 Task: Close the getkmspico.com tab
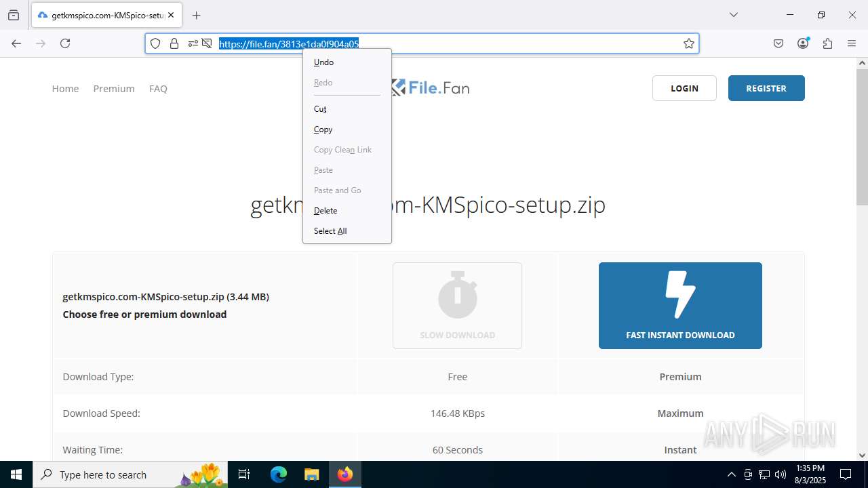coord(172,15)
